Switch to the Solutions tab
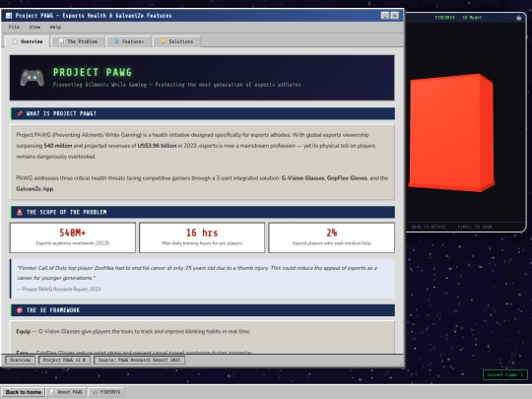This screenshot has width=532, height=399. [176, 41]
